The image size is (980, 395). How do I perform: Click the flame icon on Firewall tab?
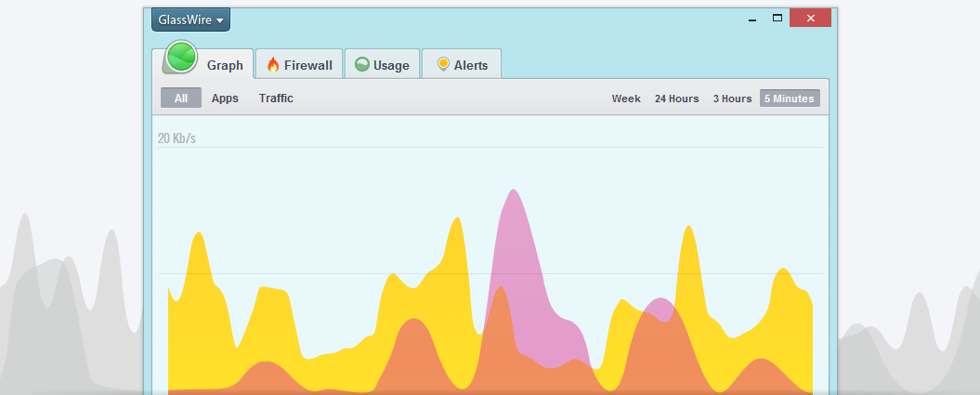pyautogui.click(x=273, y=64)
